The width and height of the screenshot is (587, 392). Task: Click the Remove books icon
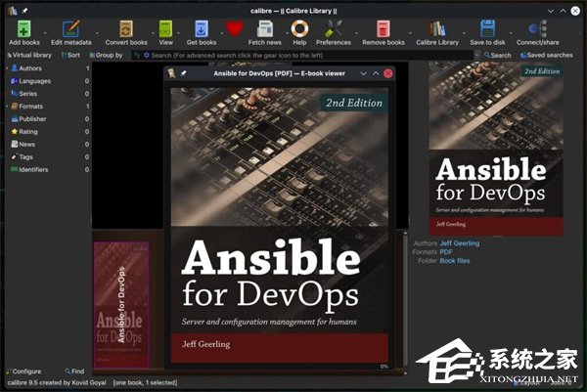(x=384, y=29)
